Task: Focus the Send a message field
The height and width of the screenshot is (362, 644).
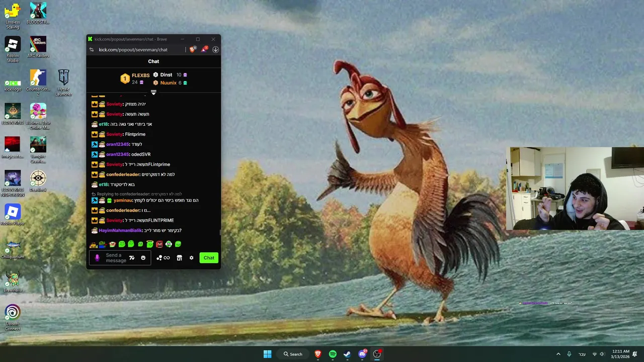Action: pyautogui.click(x=115, y=258)
